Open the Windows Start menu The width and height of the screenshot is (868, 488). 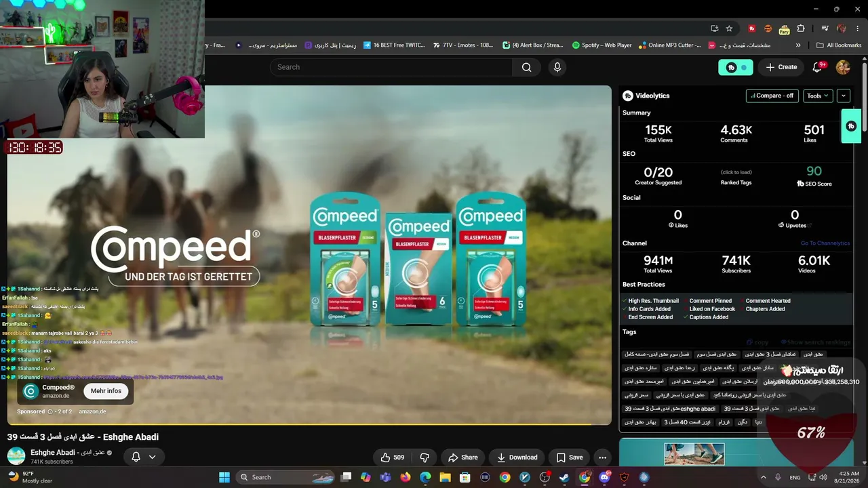click(224, 477)
